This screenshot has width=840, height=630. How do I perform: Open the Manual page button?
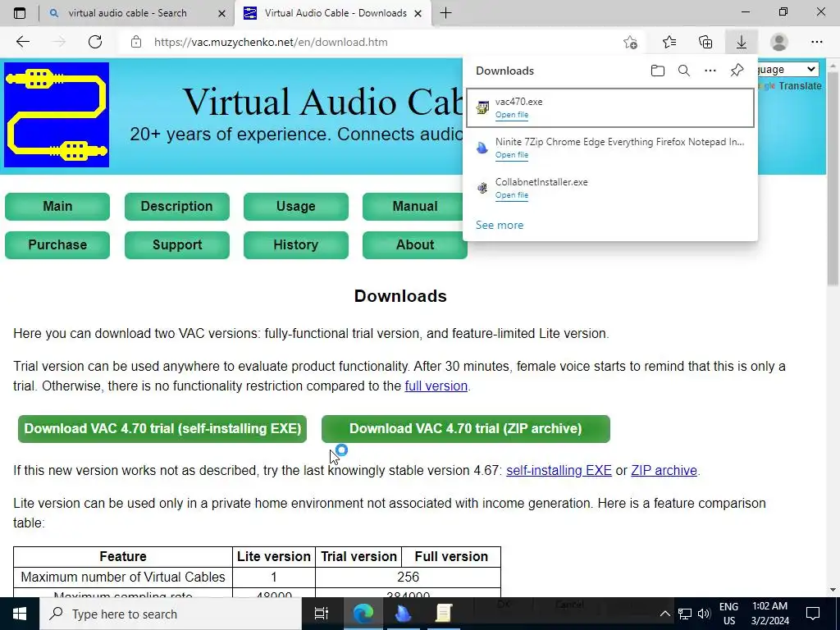tap(413, 206)
